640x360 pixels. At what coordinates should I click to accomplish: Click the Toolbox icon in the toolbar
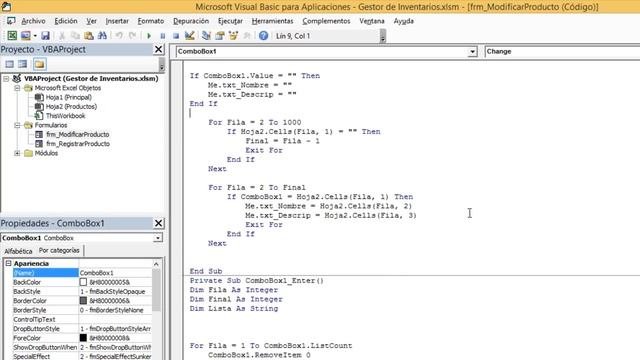click(x=247, y=36)
